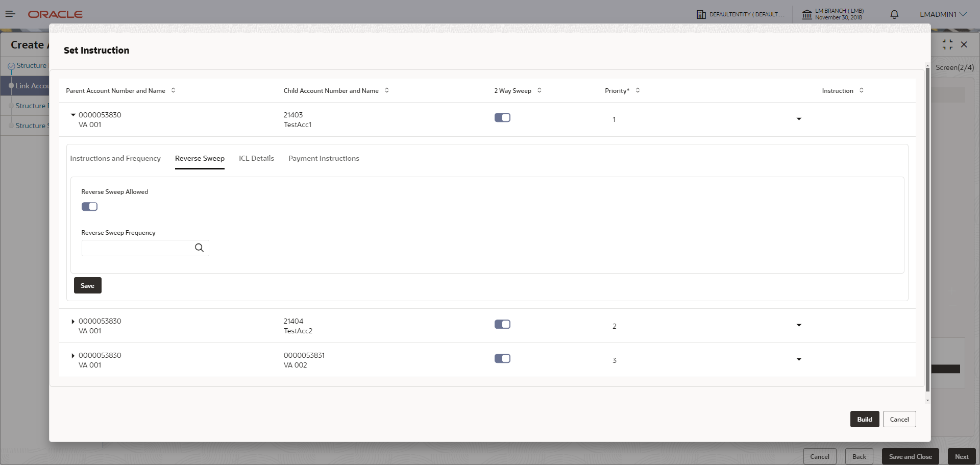Sort the 2 Way Sweep column

click(540, 90)
